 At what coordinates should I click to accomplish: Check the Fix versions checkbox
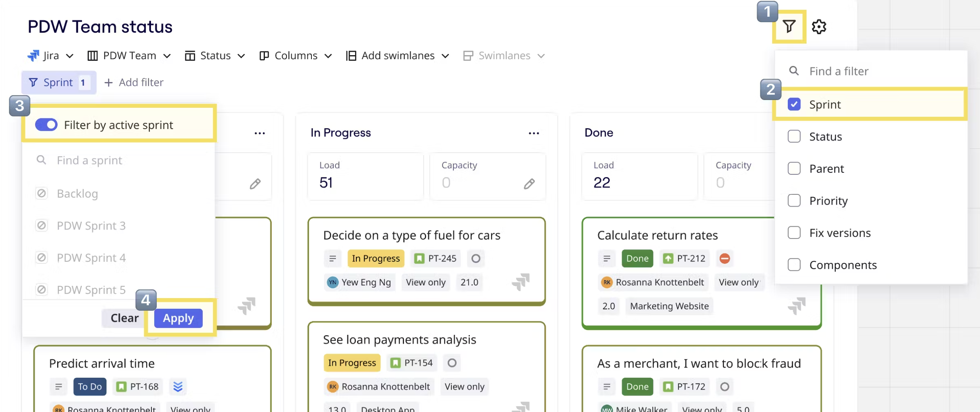click(794, 233)
